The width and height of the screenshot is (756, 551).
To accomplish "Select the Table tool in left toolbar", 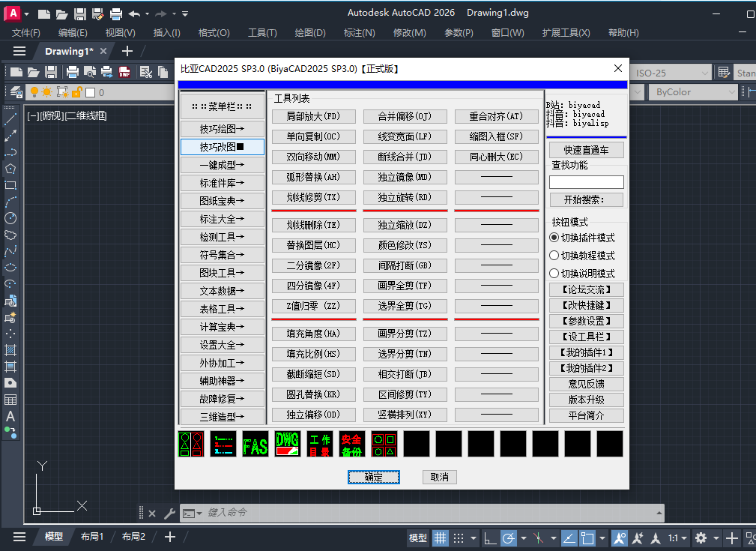I will click(10, 400).
